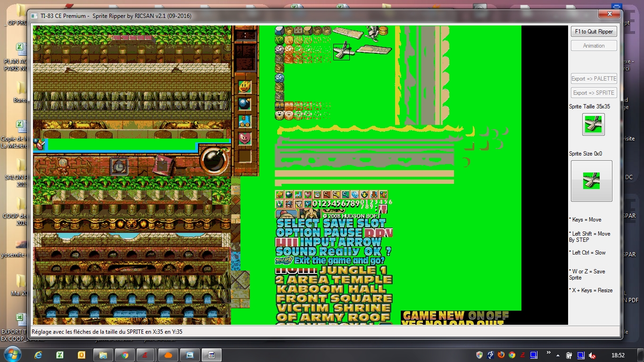Screen dimensions: 644x362
Task: Click the Firefox icon in system tray
Action: click(501, 355)
